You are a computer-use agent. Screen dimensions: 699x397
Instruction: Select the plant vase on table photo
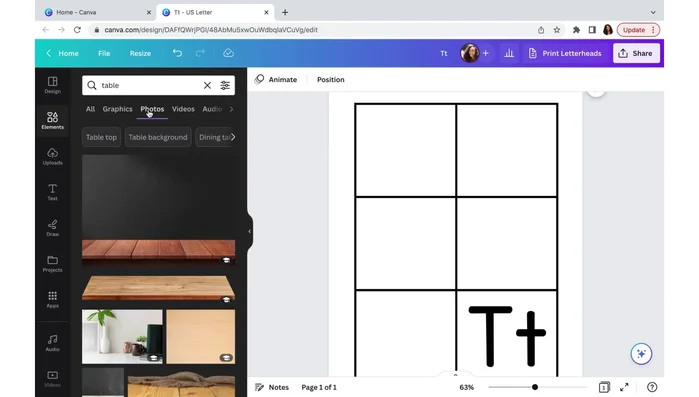[x=122, y=337]
